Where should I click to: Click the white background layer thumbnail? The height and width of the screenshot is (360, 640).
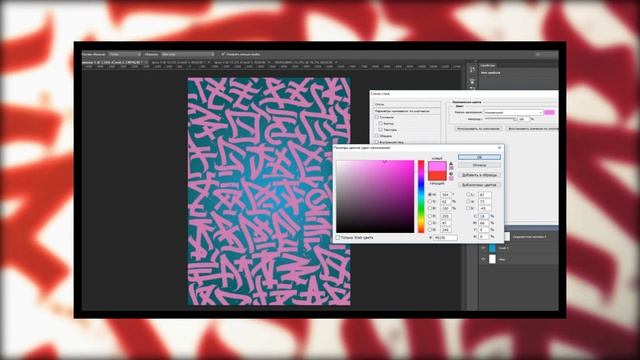492,259
